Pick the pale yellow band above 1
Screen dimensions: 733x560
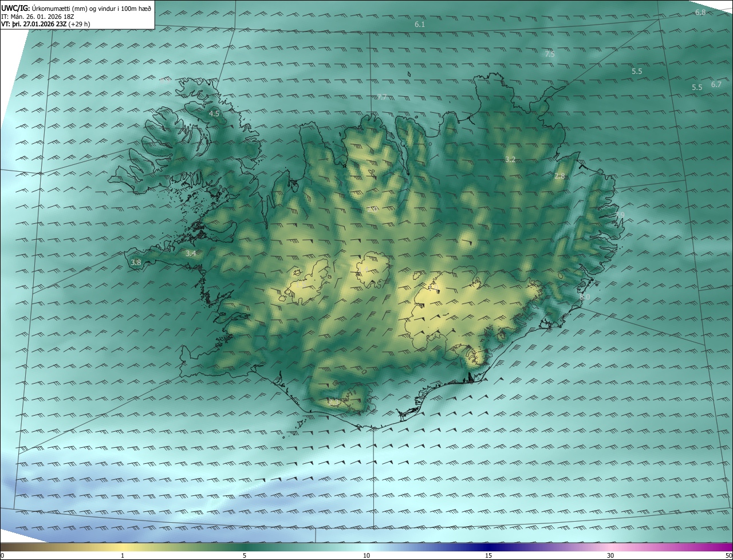[x=123, y=547]
